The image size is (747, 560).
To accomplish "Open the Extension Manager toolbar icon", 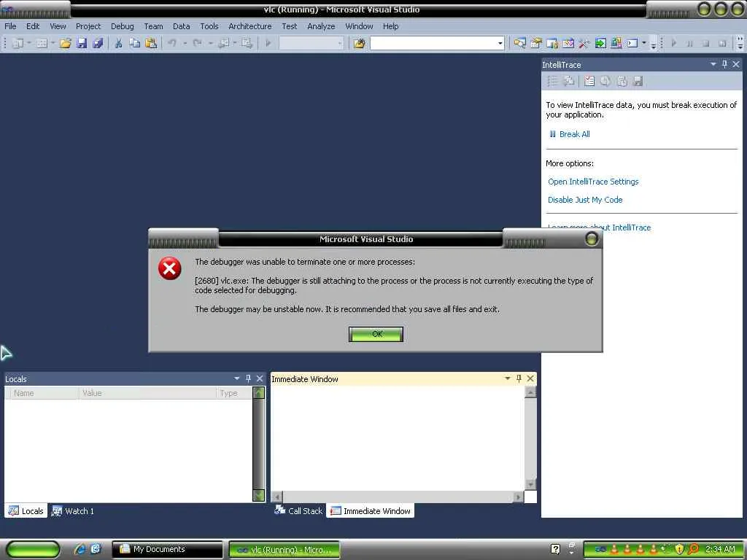I will tap(616, 43).
